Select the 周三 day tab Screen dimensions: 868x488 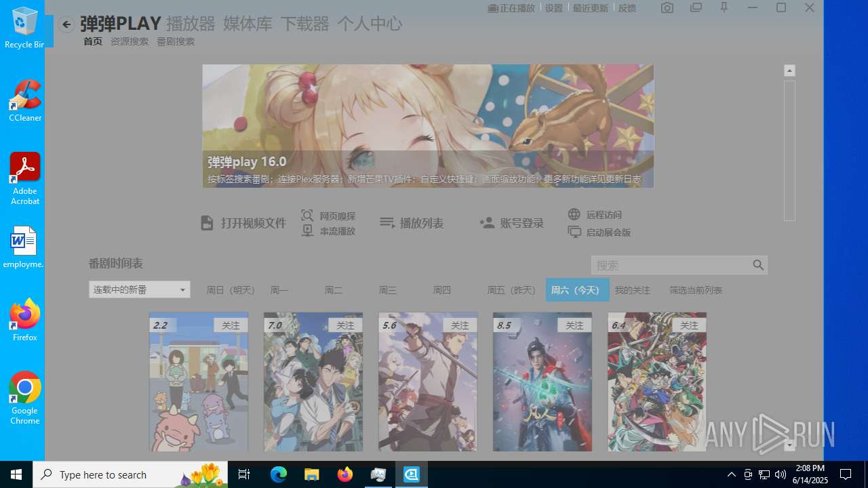click(x=388, y=290)
